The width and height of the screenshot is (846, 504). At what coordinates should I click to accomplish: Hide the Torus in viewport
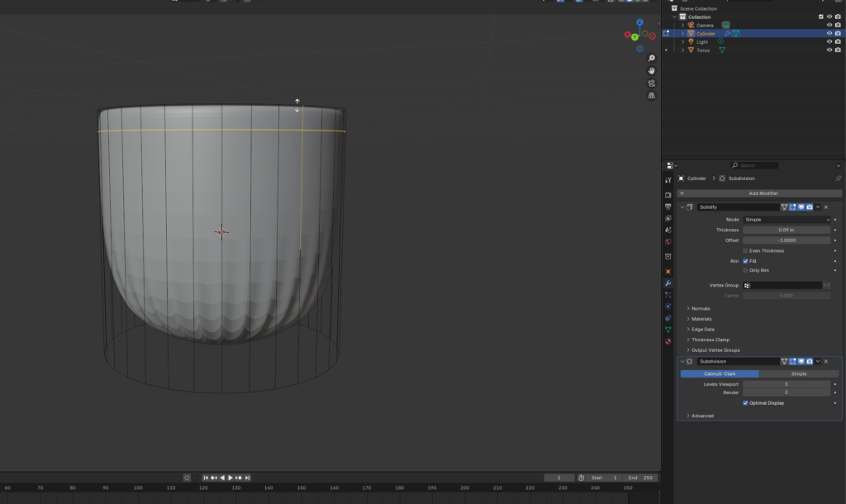[829, 50]
